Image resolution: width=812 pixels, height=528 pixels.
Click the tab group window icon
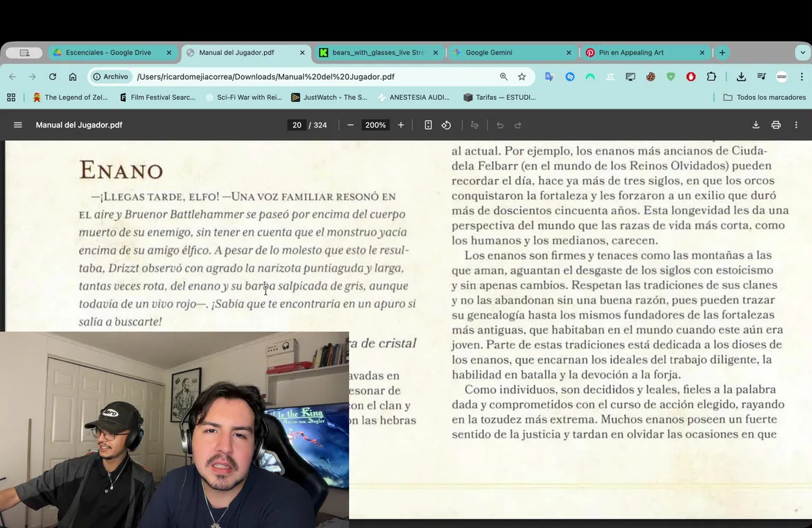click(24, 52)
